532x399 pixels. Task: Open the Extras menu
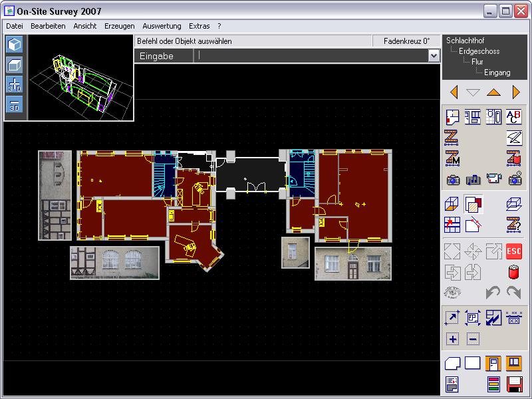point(199,26)
